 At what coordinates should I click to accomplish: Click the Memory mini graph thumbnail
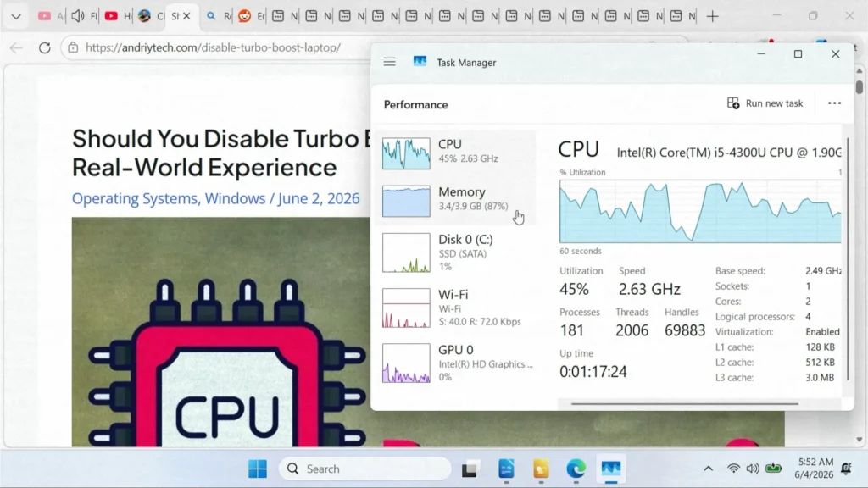[406, 201]
